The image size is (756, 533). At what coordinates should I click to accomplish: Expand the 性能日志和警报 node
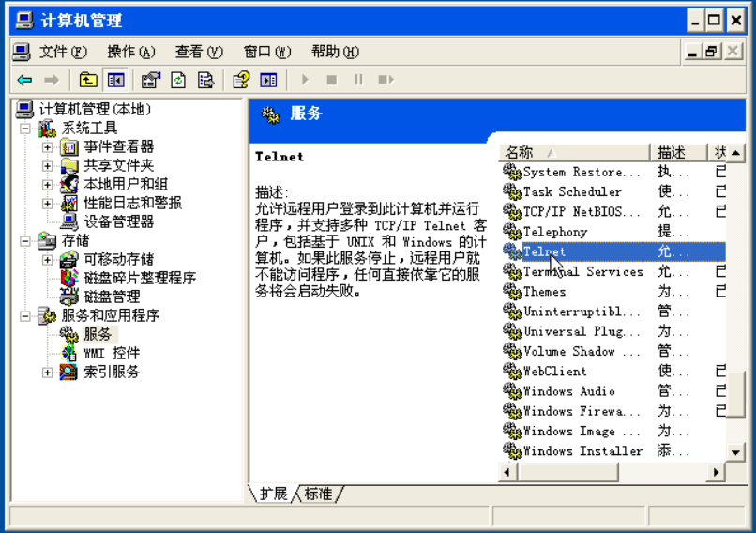click(x=47, y=204)
